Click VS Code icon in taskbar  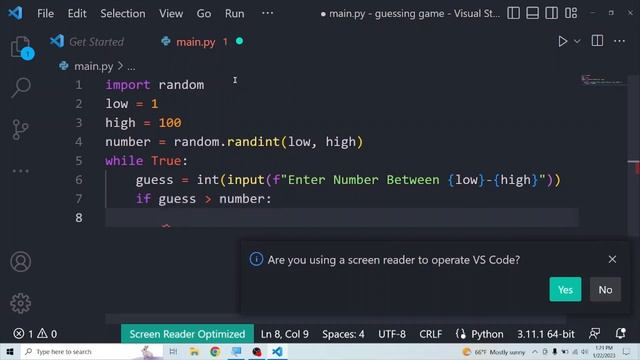tap(277, 351)
